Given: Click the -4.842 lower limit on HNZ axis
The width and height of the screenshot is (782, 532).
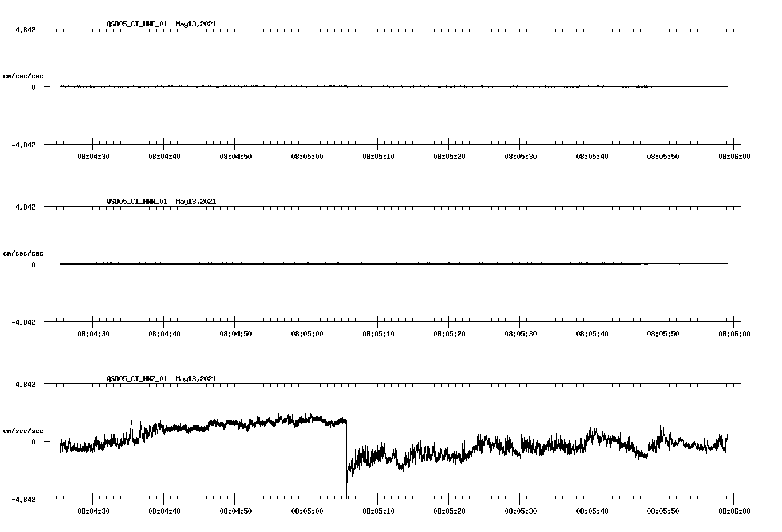Looking at the screenshot, I should tap(24, 499).
